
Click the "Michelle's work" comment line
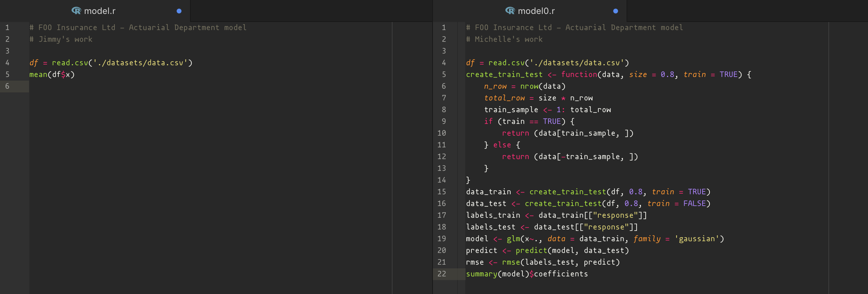pos(504,39)
